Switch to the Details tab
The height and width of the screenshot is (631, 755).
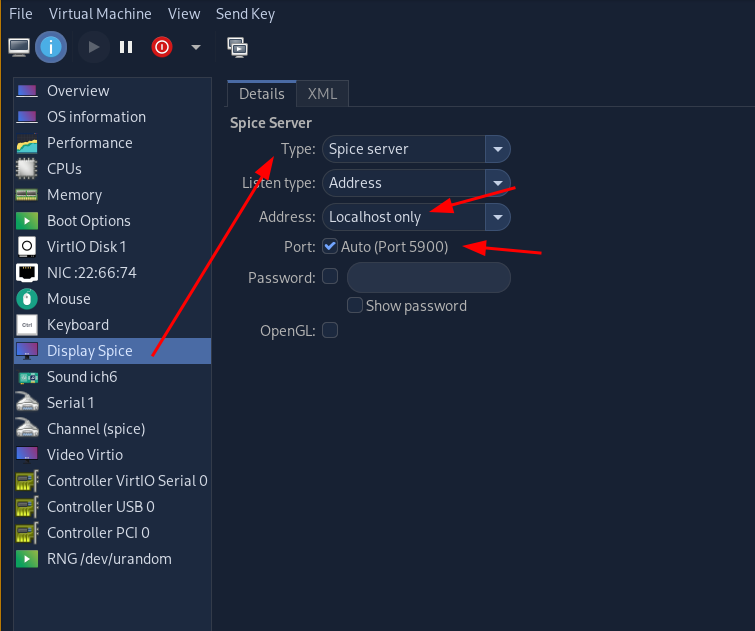click(x=261, y=93)
